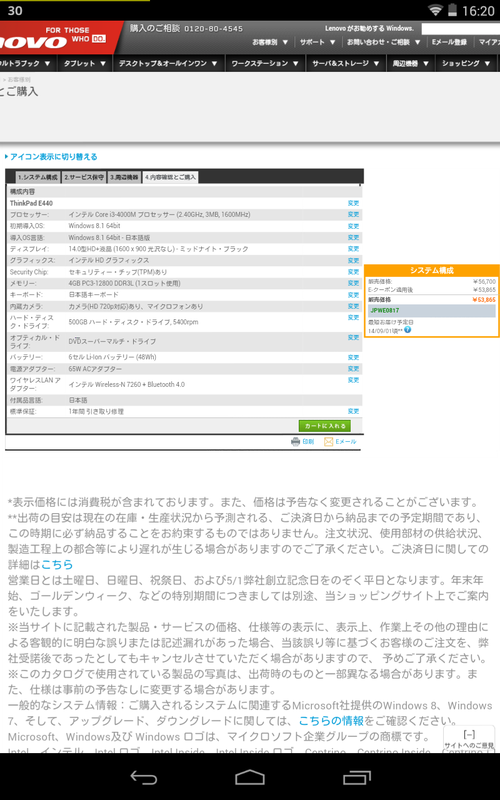
Task: Click the こちらの情報 link
Action: point(331,721)
